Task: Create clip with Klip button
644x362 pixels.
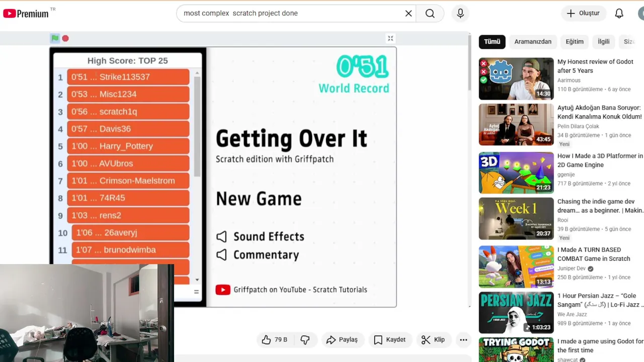Action: pyautogui.click(x=433, y=340)
